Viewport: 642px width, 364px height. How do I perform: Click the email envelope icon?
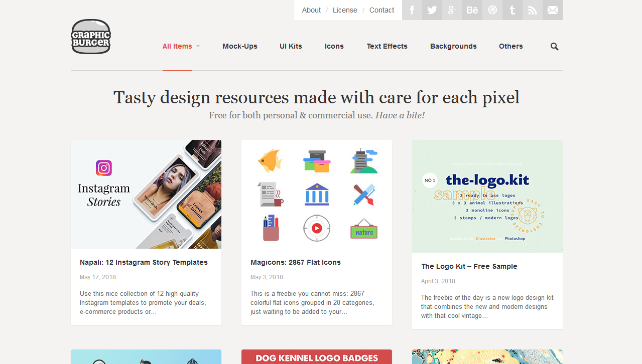click(x=553, y=10)
